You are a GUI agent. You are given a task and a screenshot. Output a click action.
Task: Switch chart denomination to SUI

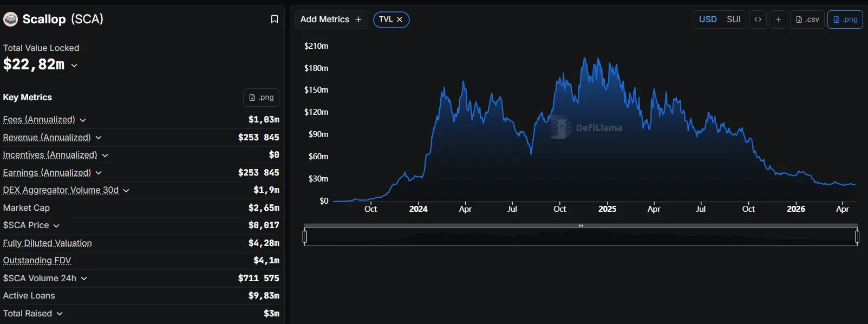[734, 20]
